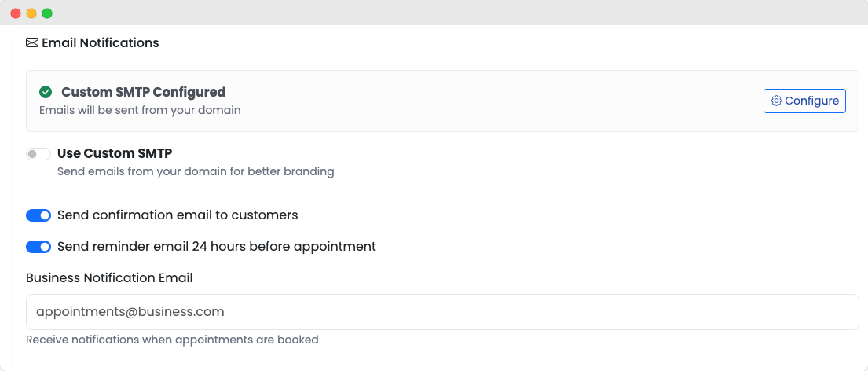Screen dimensions: 868x371
Task: Close the window with the red button
Action: (16, 13)
